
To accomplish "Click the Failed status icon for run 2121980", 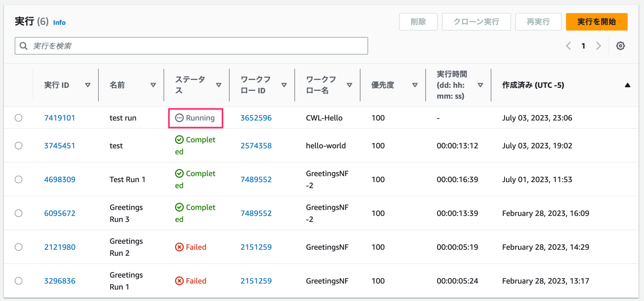I will point(179,247).
